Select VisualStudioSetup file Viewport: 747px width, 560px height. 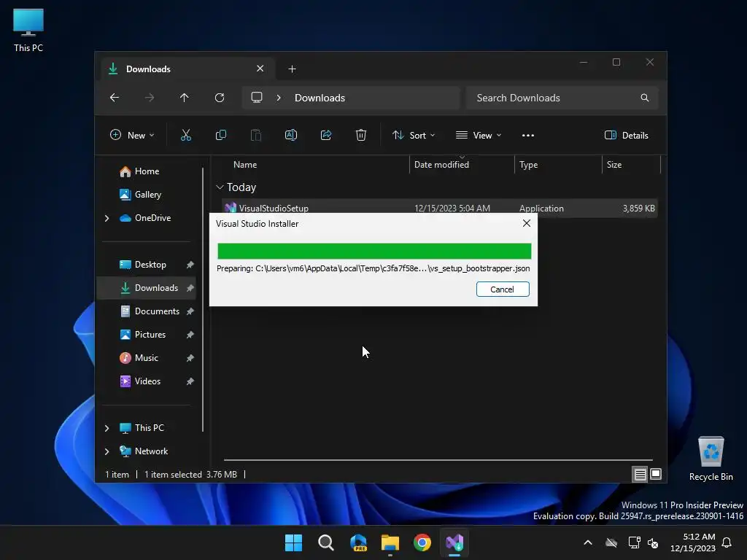[x=440, y=209]
